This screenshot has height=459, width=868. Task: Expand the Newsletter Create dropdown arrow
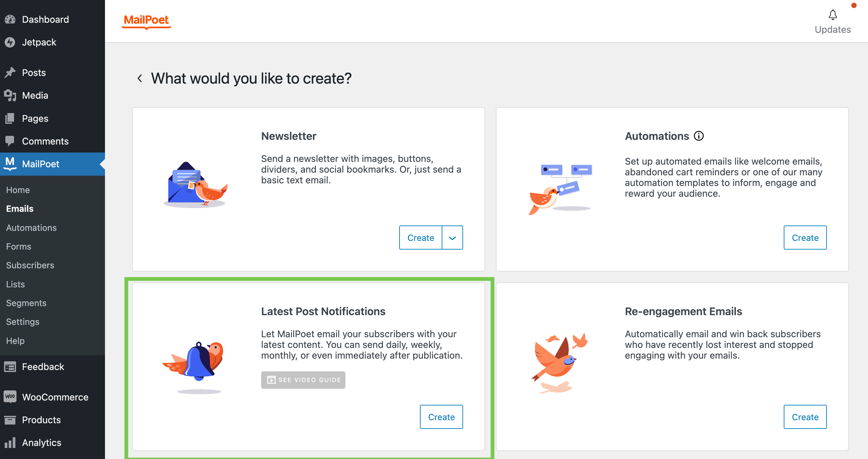point(452,238)
